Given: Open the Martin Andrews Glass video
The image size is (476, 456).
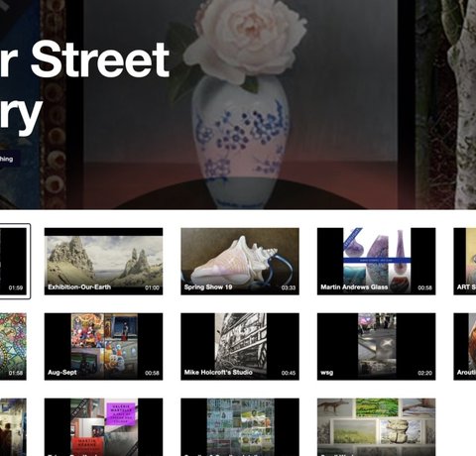Looking at the screenshot, I should (x=376, y=261).
